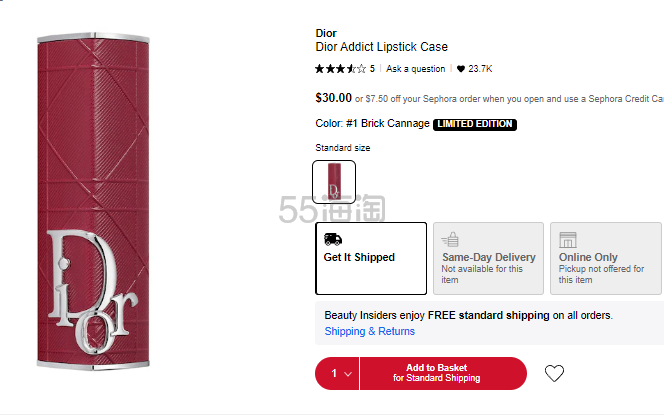
Task: Click the Limited Edition badge
Action: 475,124
